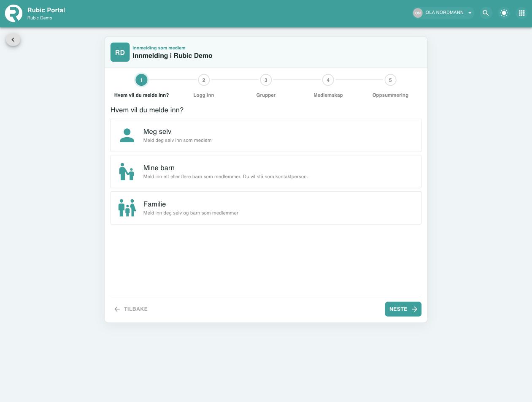Expand the Ola Nordmann user dropdown arrow
Screen dimensions: 532x402
tap(470, 13)
